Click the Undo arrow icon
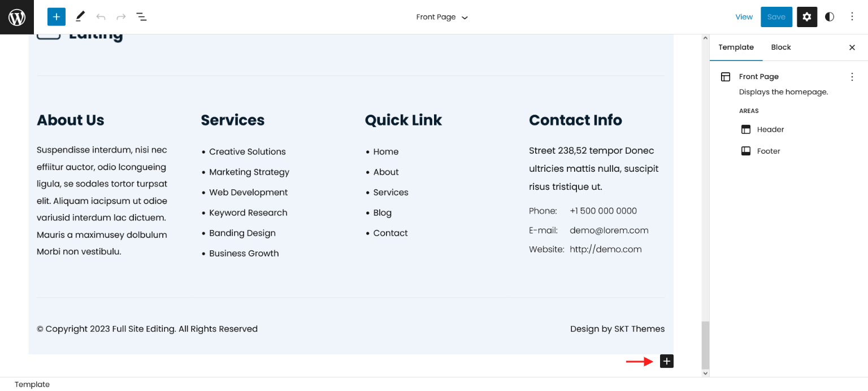The height and width of the screenshot is (391, 868). tap(101, 17)
